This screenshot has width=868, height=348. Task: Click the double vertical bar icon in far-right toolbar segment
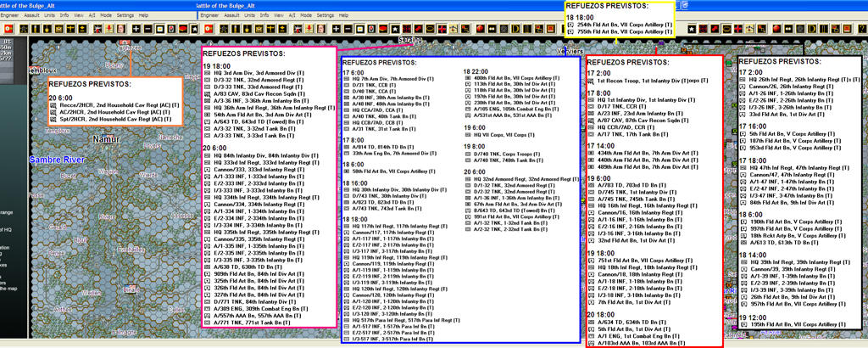(823, 28)
